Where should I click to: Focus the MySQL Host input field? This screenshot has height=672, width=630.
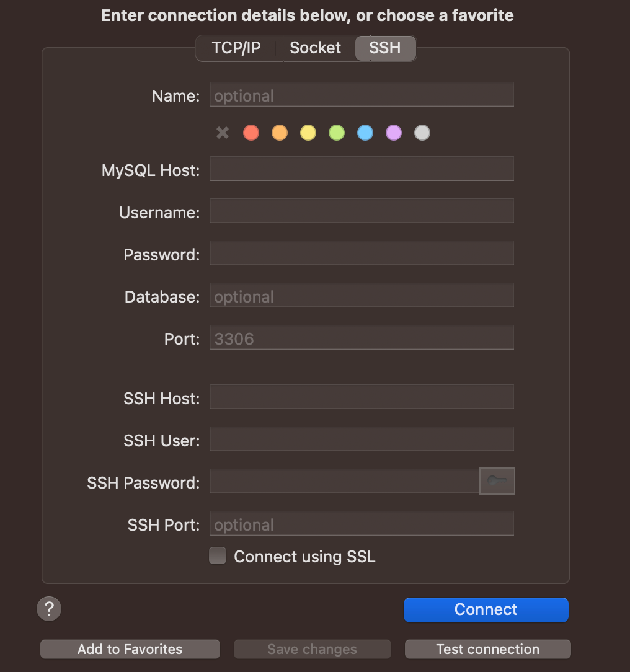click(362, 169)
